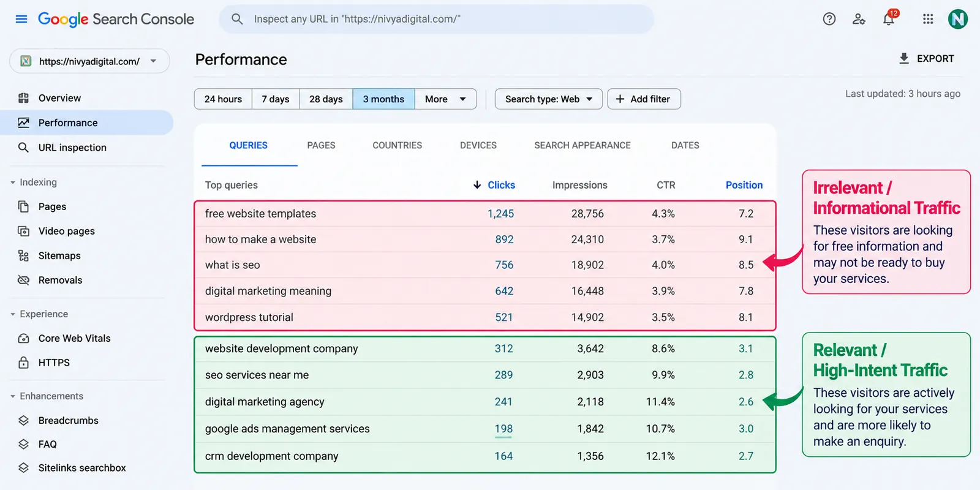Screen dimensions: 980x490
Task: Open the More date range dropdown
Action: coord(445,99)
